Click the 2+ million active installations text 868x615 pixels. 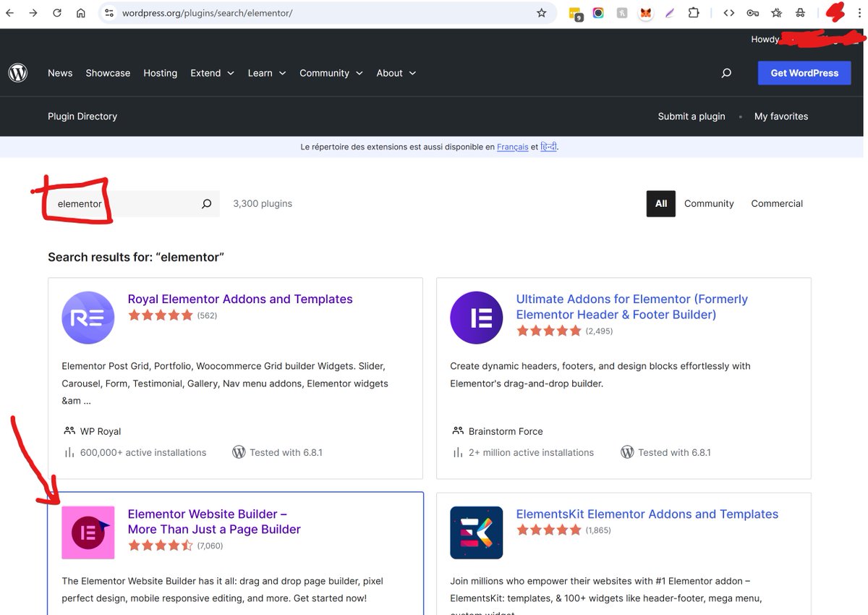pos(531,453)
